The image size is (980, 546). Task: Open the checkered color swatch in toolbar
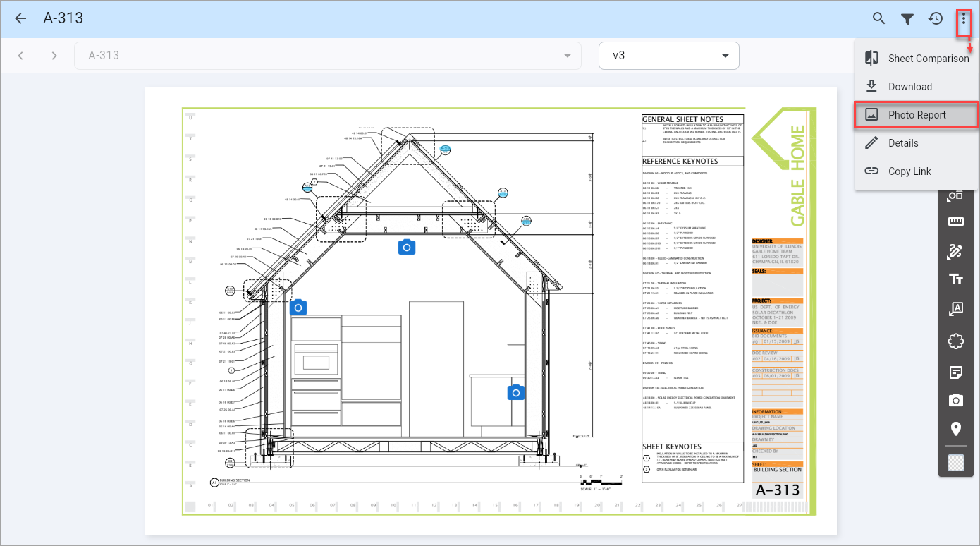956,462
